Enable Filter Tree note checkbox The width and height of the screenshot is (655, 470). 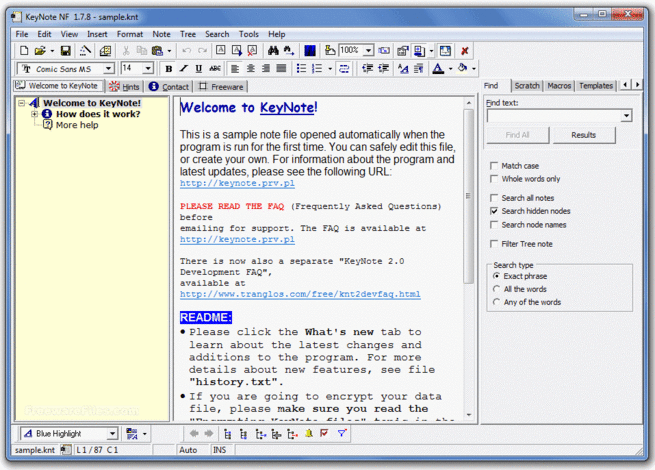494,244
